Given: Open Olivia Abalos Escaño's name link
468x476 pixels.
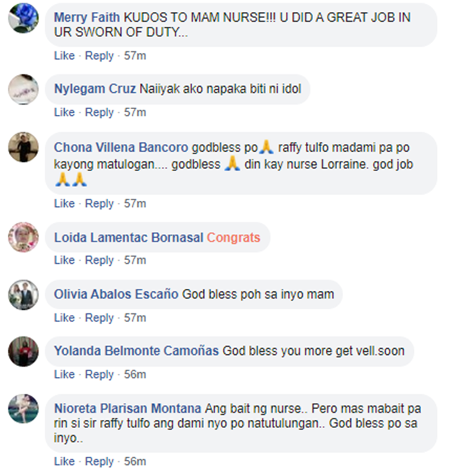Looking at the screenshot, I should tap(116, 294).
